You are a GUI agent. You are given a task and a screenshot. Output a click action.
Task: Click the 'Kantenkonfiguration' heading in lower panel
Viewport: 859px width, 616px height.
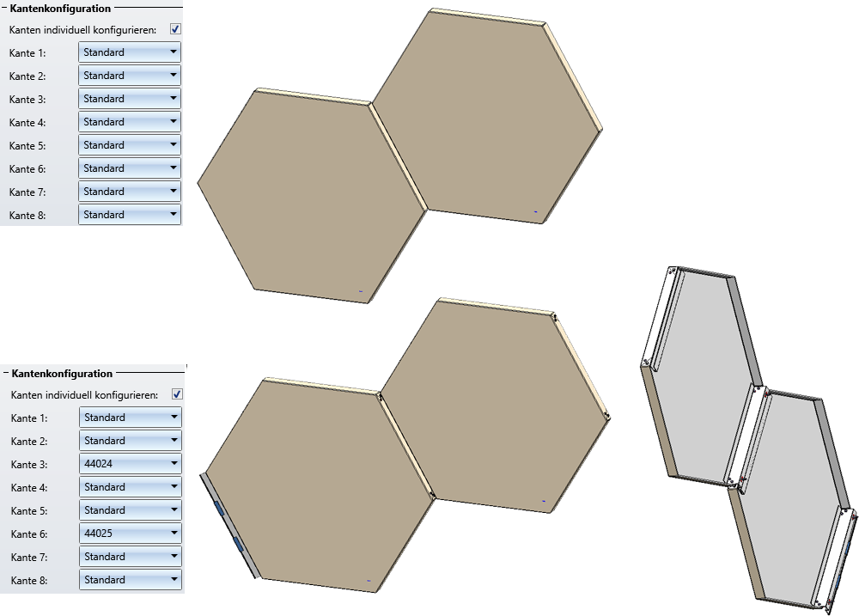click(x=62, y=373)
